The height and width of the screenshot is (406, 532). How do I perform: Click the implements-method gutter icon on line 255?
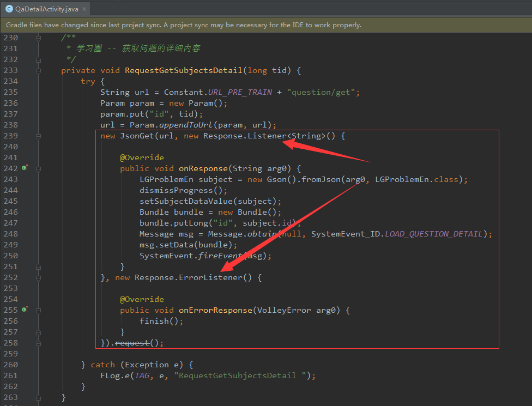[25, 310]
